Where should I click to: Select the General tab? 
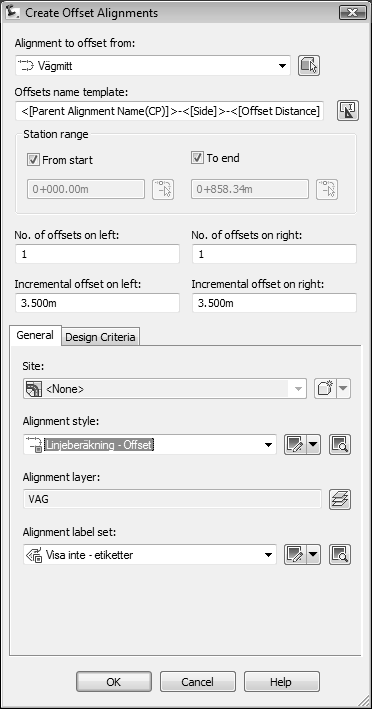pyautogui.click(x=35, y=335)
